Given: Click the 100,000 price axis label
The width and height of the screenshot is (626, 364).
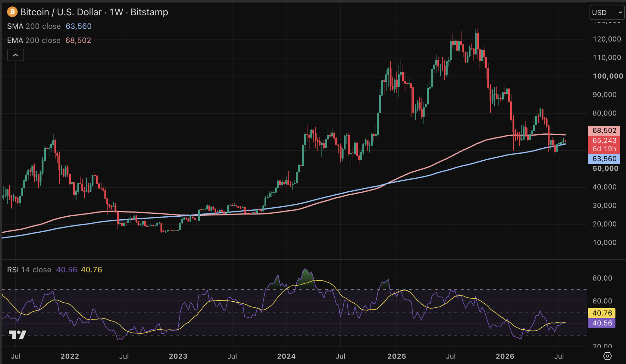Looking at the screenshot, I should [x=608, y=76].
